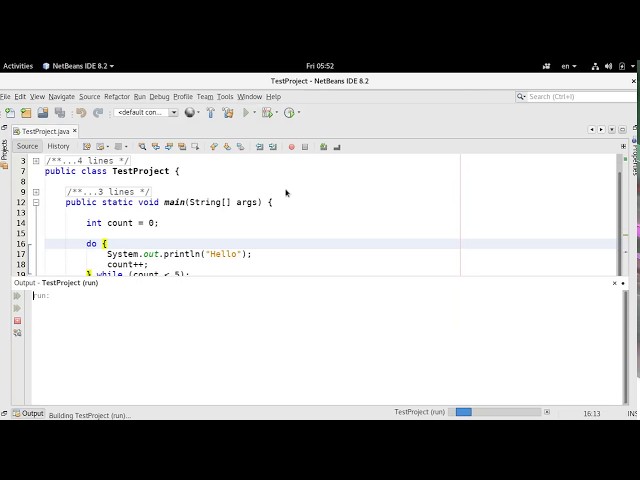Open the Debug Project dropdown arrow
Viewport: 640px width, 480px height.
(277, 112)
